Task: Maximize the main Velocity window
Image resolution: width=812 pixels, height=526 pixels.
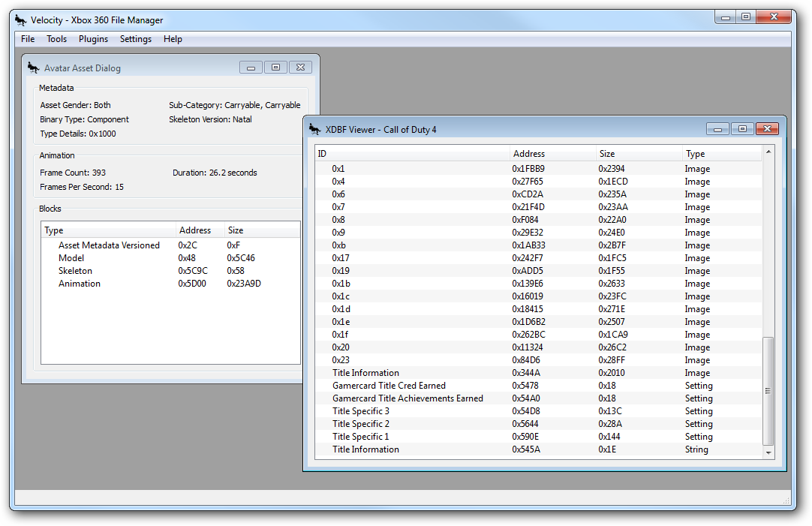Action: 746,17
